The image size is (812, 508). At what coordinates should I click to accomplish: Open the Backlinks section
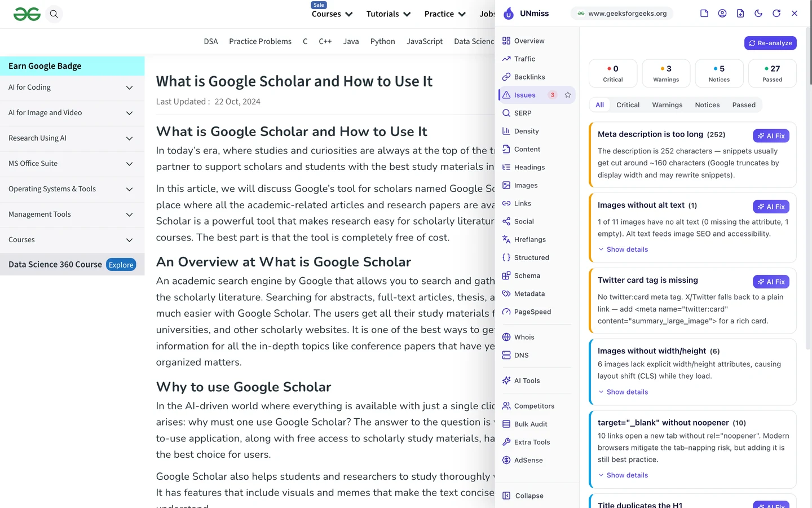[x=537, y=77]
